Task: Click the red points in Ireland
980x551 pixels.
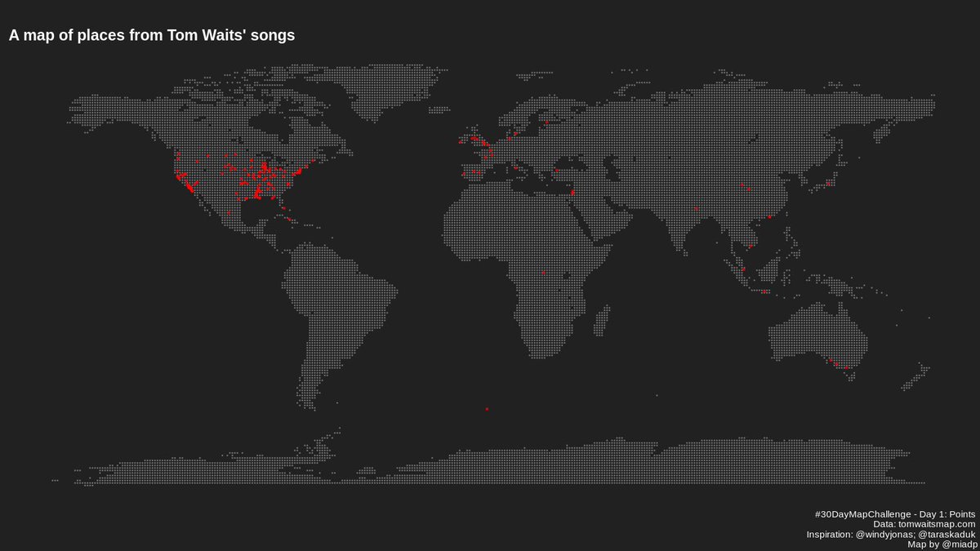Action: [x=461, y=141]
